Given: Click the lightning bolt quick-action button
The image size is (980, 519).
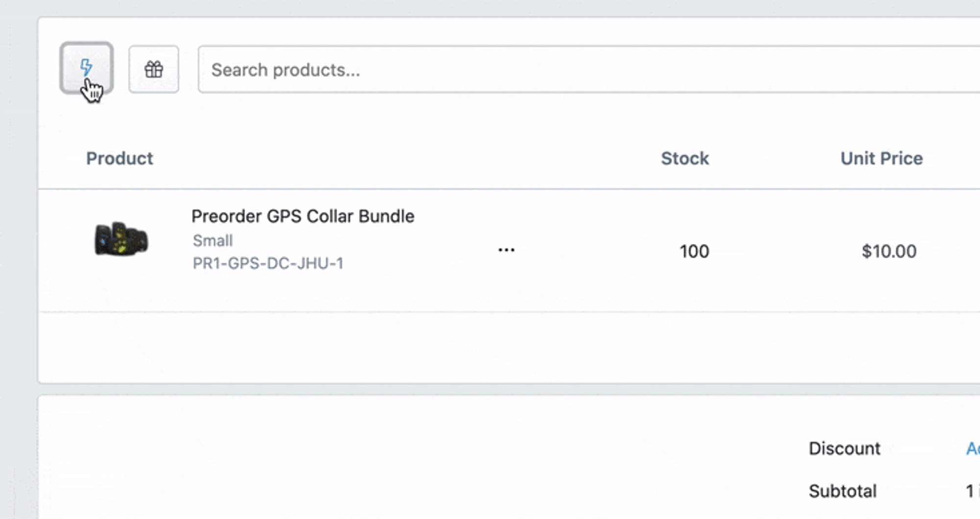Looking at the screenshot, I should (86, 68).
